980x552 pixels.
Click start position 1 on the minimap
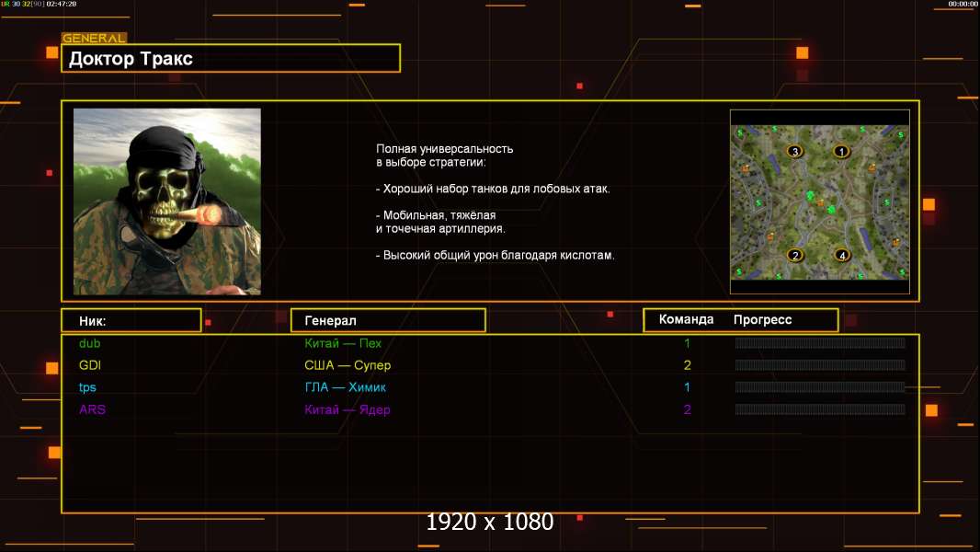pos(839,151)
